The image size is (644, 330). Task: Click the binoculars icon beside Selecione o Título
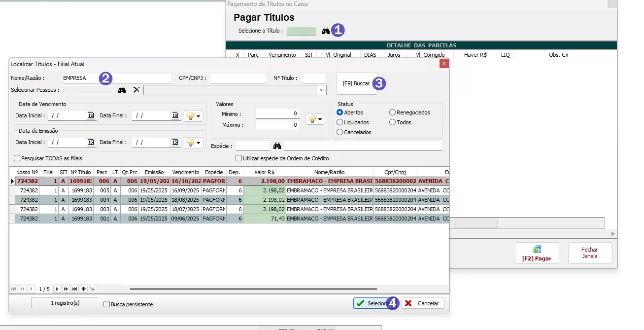coord(326,31)
